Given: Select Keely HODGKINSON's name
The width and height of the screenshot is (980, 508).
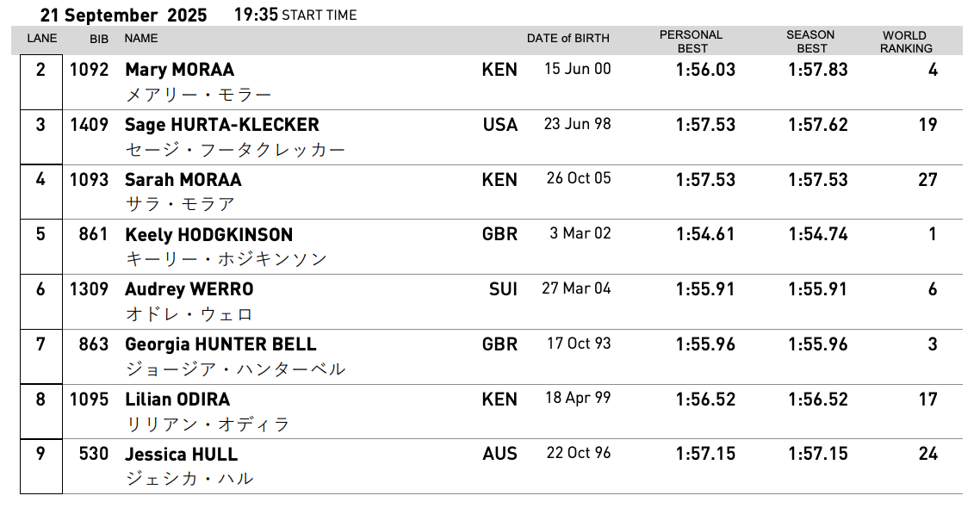Looking at the screenshot, I should [x=208, y=234].
